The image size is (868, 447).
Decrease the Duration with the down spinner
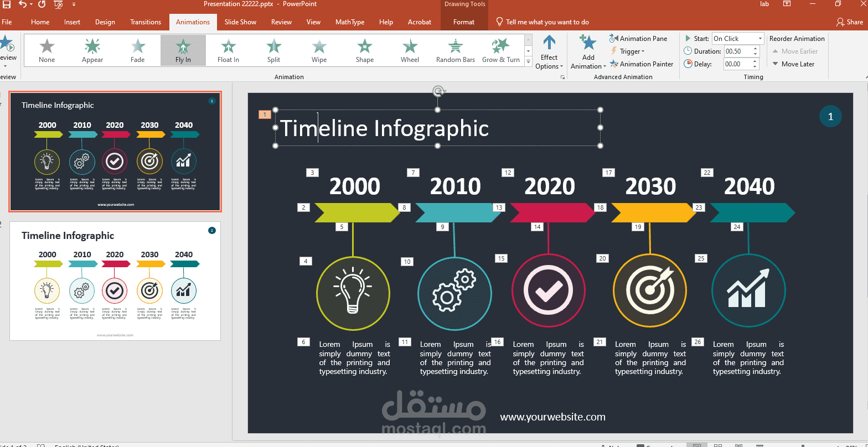[x=755, y=54]
